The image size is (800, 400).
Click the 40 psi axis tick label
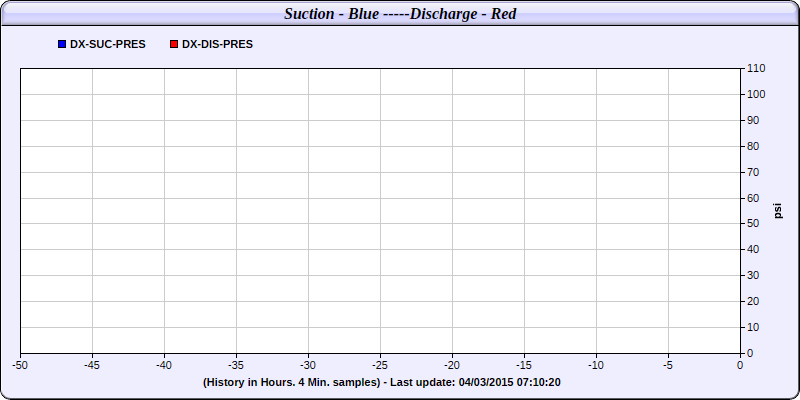(753, 249)
